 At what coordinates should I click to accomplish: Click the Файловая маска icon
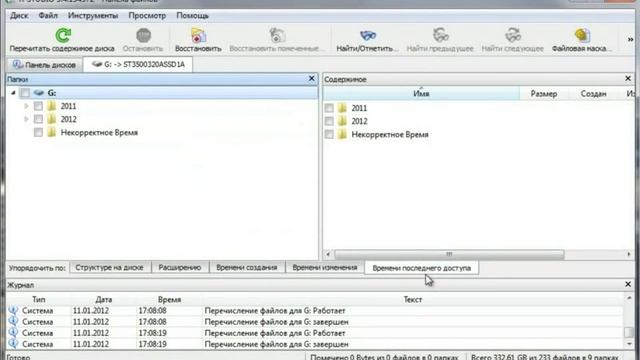(582, 35)
